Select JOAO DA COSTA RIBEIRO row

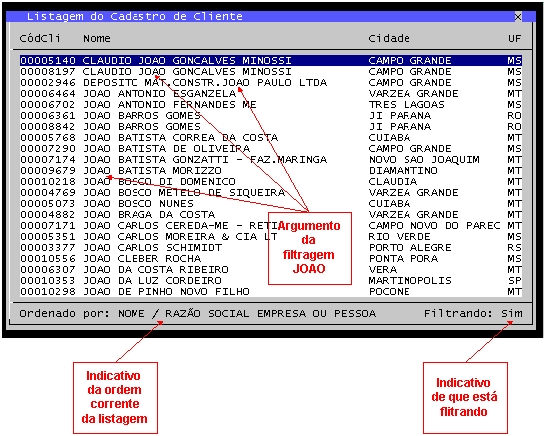(x=271, y=269)
